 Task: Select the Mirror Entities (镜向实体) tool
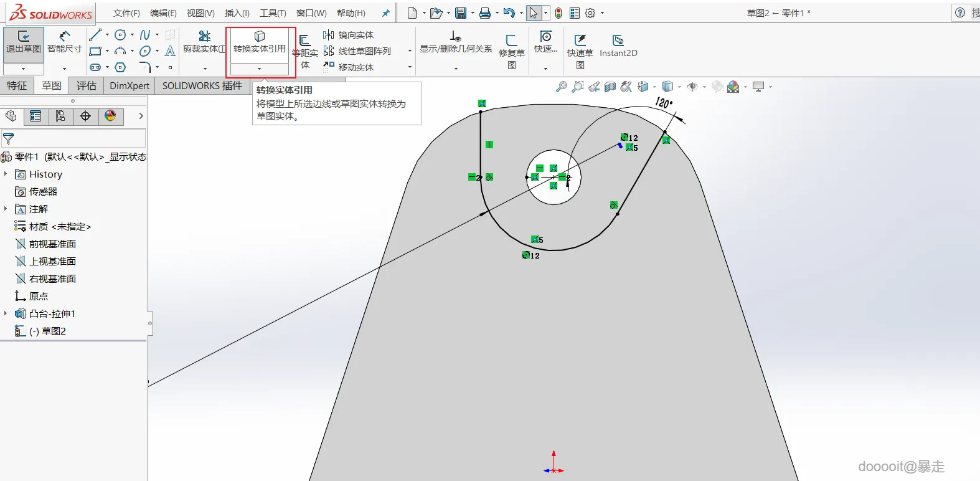(x=349, y=35)
